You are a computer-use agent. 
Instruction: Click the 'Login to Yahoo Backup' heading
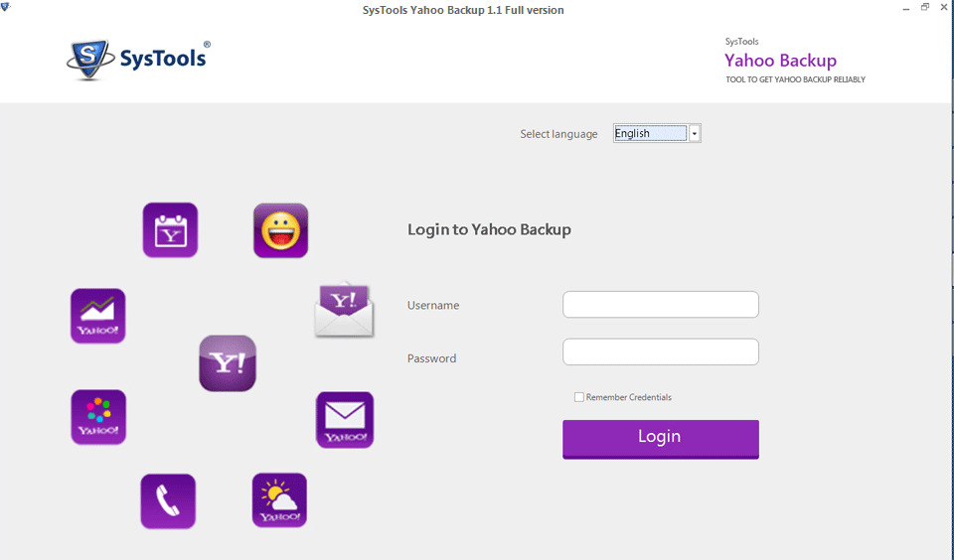click(x=489, y=229)
